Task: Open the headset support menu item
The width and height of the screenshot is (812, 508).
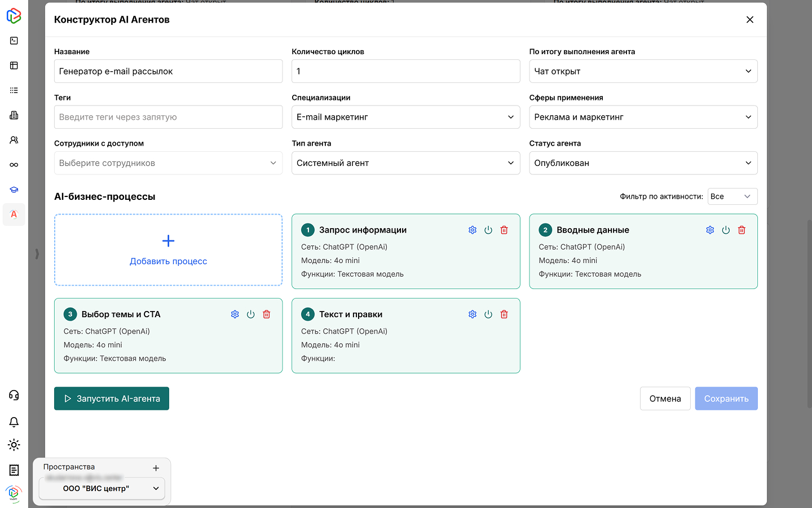Action: [14, 395]
